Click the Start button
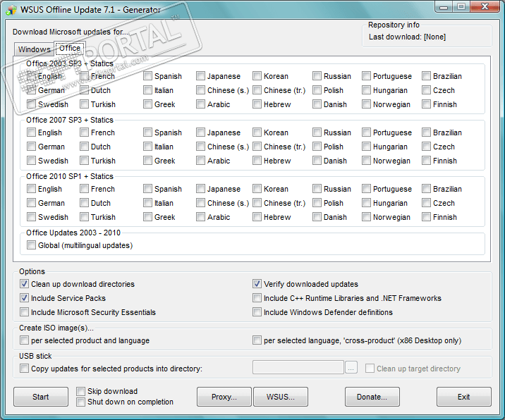The image size is (505, 420). coord(41,397)
